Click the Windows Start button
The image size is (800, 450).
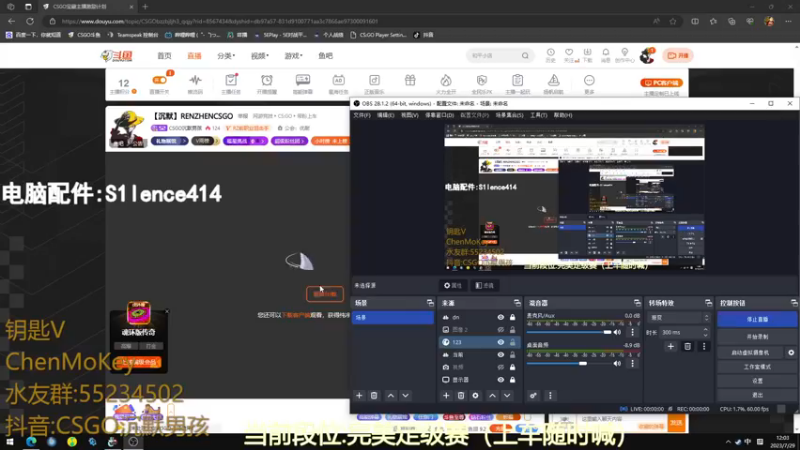[9, 441]
